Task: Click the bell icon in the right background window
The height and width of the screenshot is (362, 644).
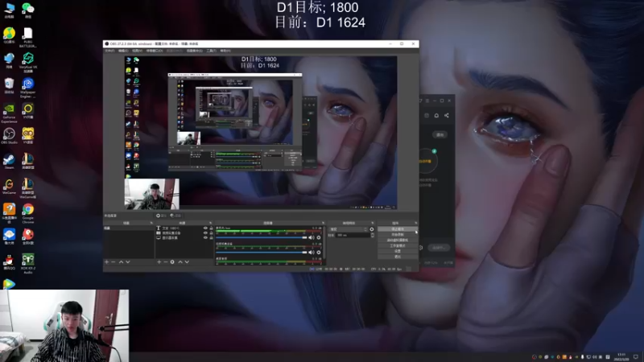Action: pos(436,115)
